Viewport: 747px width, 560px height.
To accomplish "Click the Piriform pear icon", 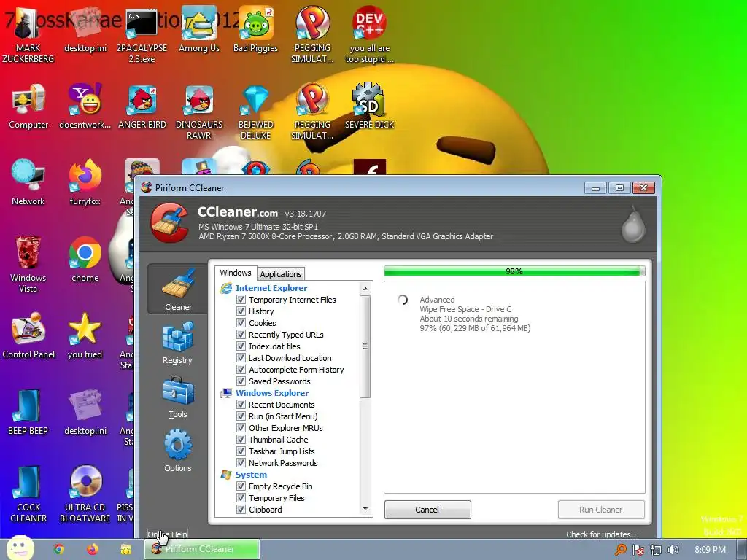I will pyautogui.click(x=633, y=225).
